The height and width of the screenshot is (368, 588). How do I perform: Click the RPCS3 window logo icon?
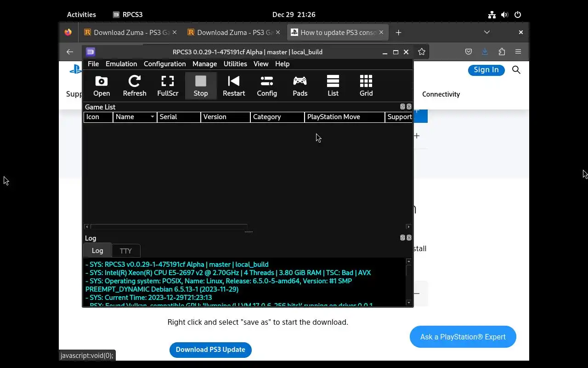(90, 52)
